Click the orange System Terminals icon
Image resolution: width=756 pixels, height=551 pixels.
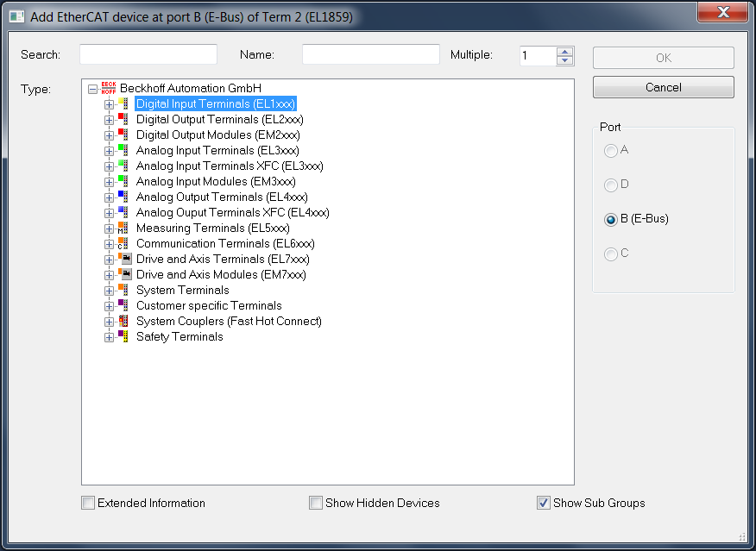pos(123,290)
